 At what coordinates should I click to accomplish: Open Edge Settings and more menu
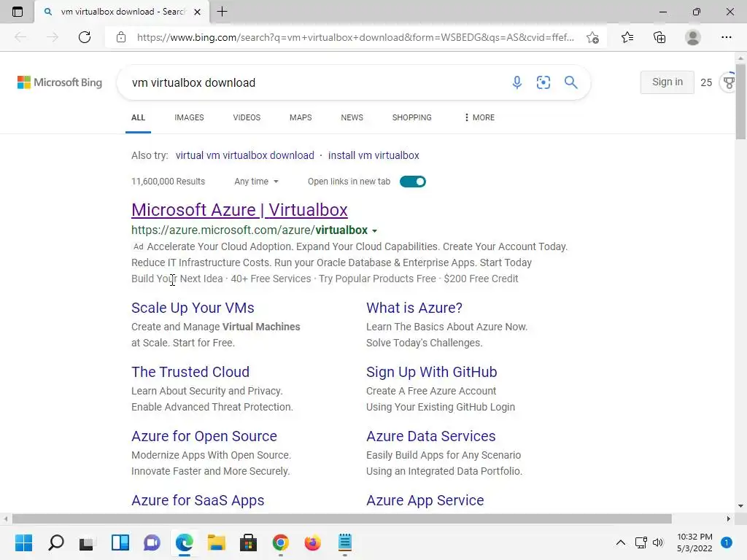pos(726,37)
